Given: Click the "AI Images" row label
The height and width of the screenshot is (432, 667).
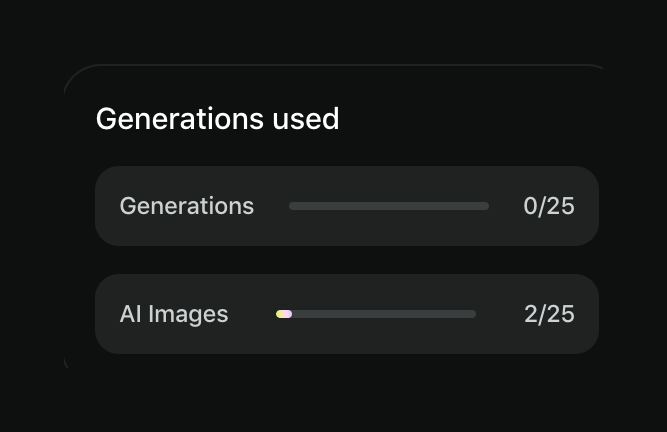Looking at the screenshot, I should coord(174,314).
